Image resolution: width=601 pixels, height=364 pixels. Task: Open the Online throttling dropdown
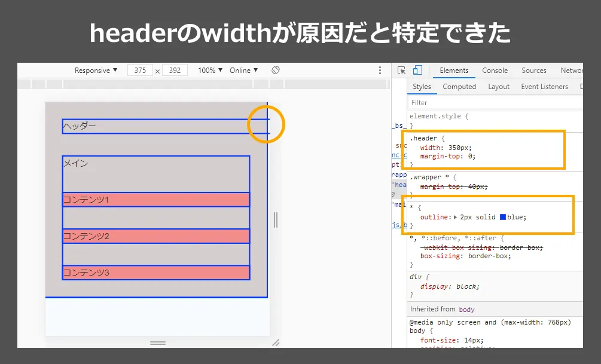click(x=244, y=71)
